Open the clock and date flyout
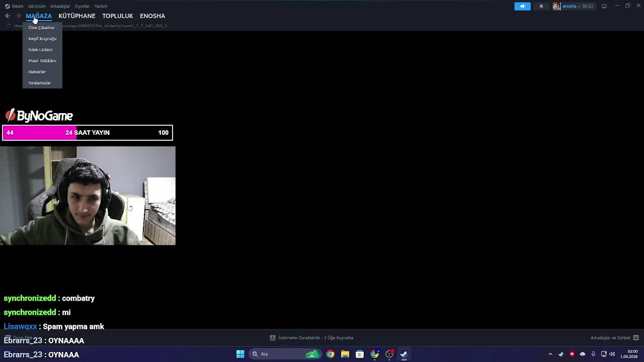Viewport: 644px width, 362px height. click(x=629, y=354)
